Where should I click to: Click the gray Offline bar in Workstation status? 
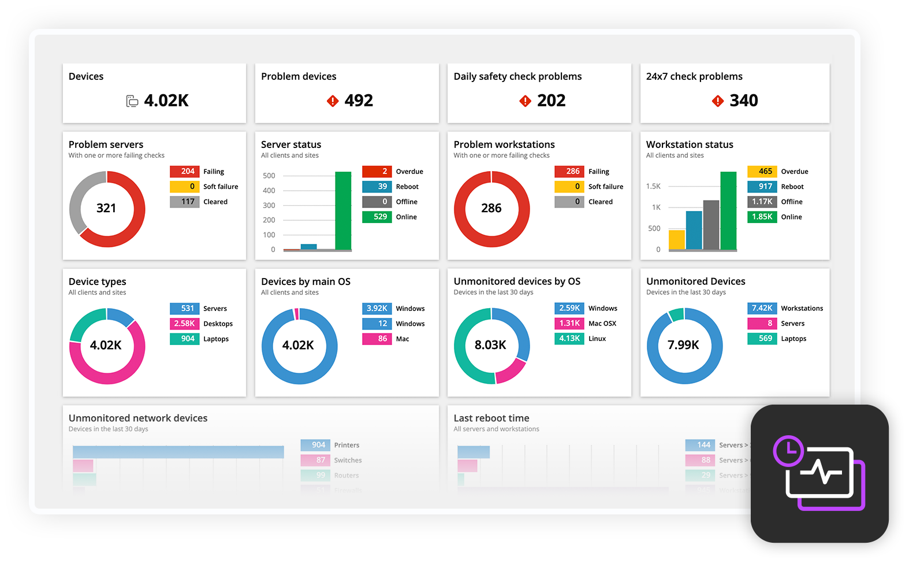click(711, 225)
